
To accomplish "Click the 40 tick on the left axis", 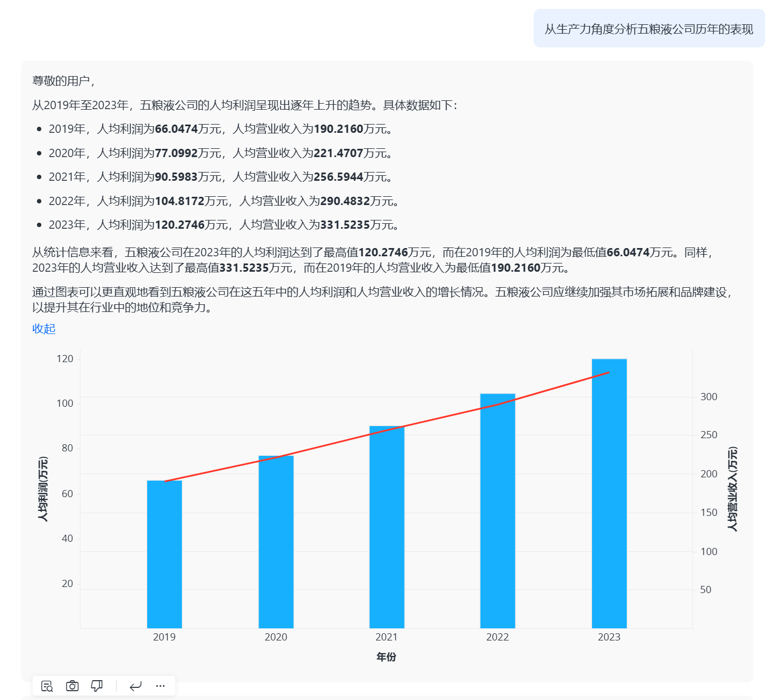I will [x=68, y=539].
